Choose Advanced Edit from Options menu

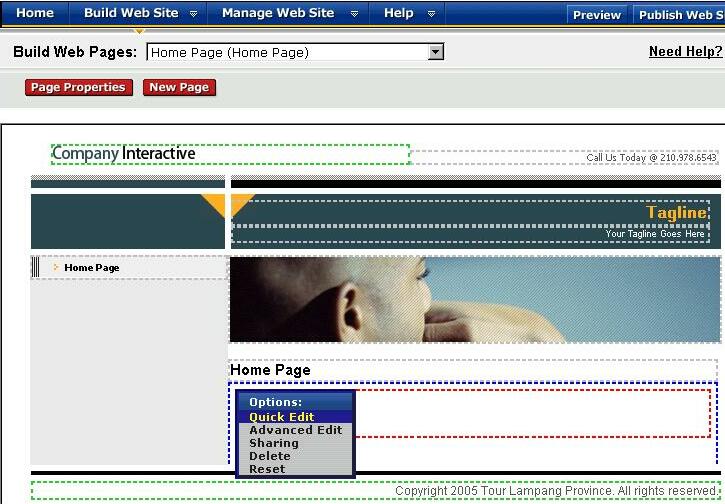(x=295, y=430)
